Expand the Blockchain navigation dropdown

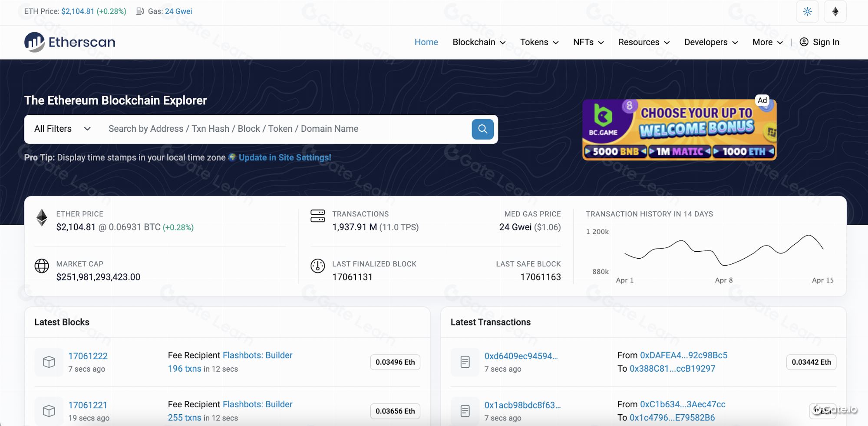pyautogui.click(x=478, y=42)
